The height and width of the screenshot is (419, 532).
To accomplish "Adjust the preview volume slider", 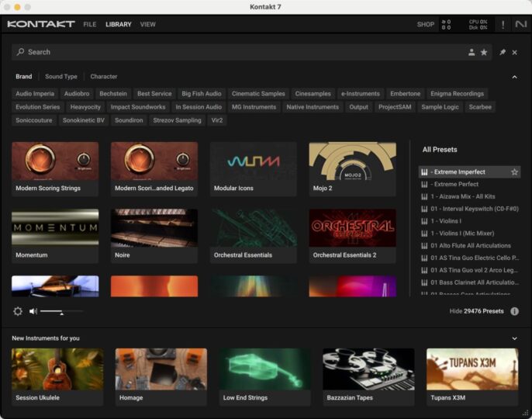I will [x=61, y=311].
